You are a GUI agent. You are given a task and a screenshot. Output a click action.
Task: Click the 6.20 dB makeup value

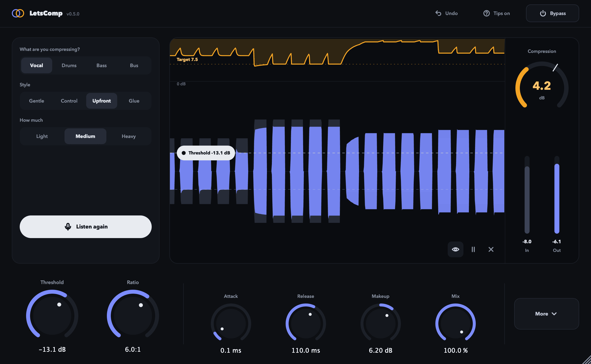click(x=380, y=350)
